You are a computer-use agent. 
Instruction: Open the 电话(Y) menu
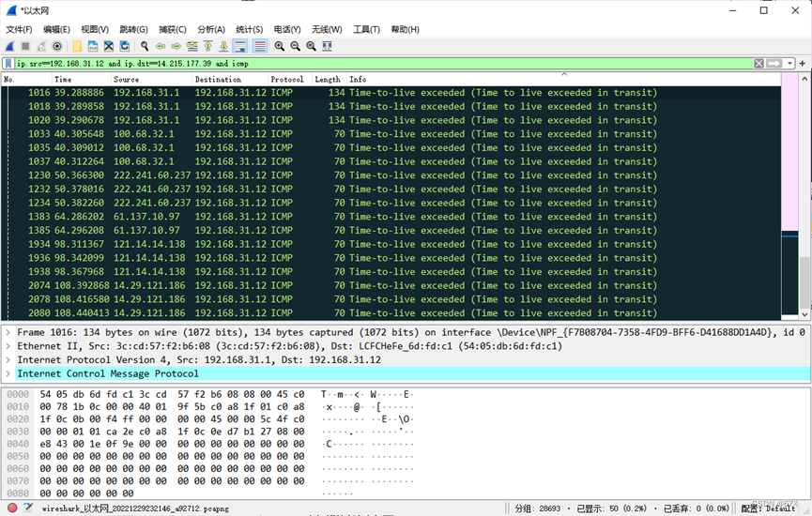pos(287,29)
